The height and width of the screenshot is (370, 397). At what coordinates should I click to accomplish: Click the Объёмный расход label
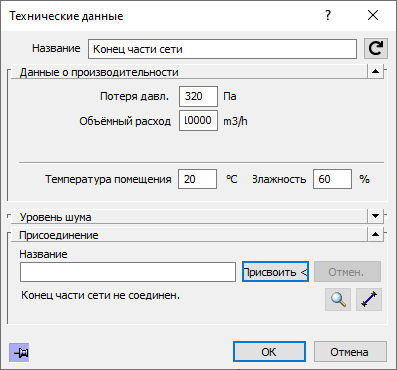pyautogui.click(x=125, y=121)
